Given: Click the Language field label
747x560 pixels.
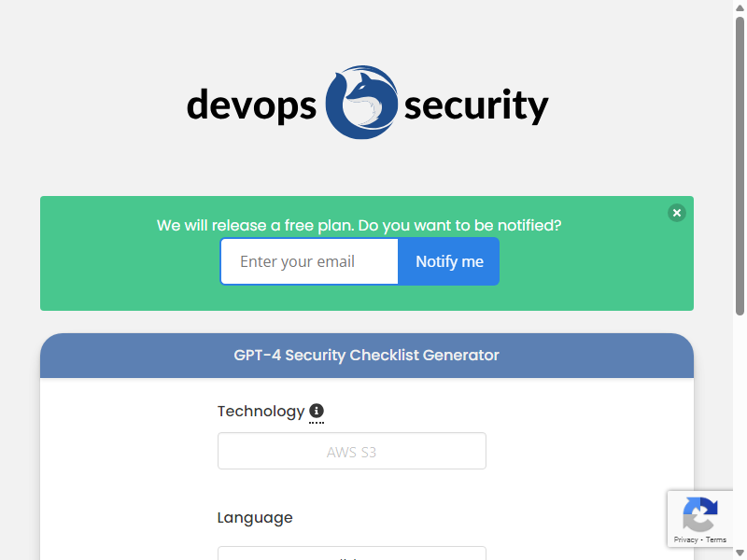Looking at the screenshot, I should pos(255,518).
